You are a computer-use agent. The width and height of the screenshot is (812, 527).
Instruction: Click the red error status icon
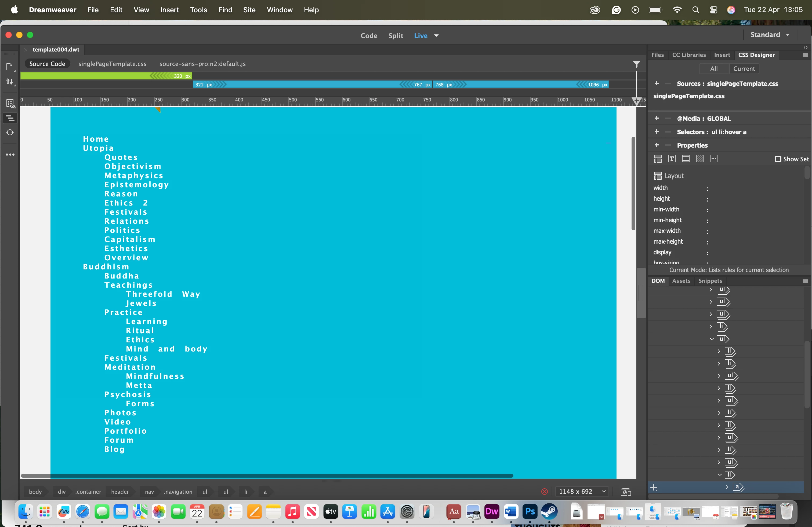544,492
